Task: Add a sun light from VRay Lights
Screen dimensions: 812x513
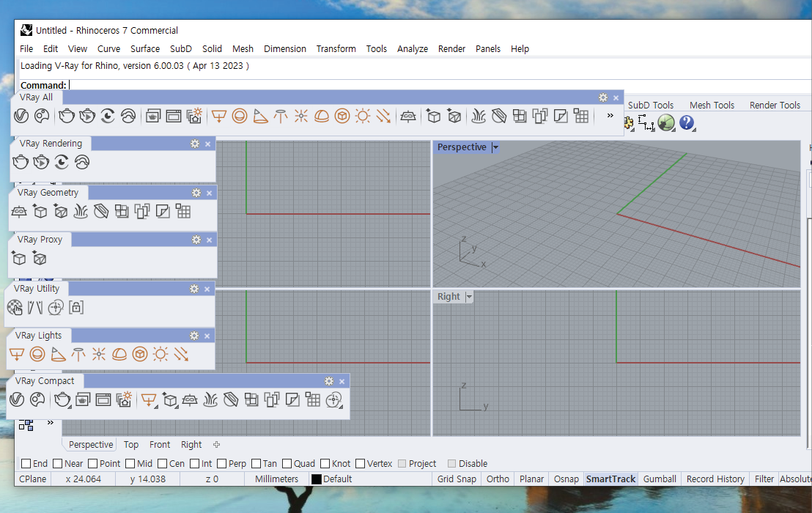Action: (x=160, y=354)
